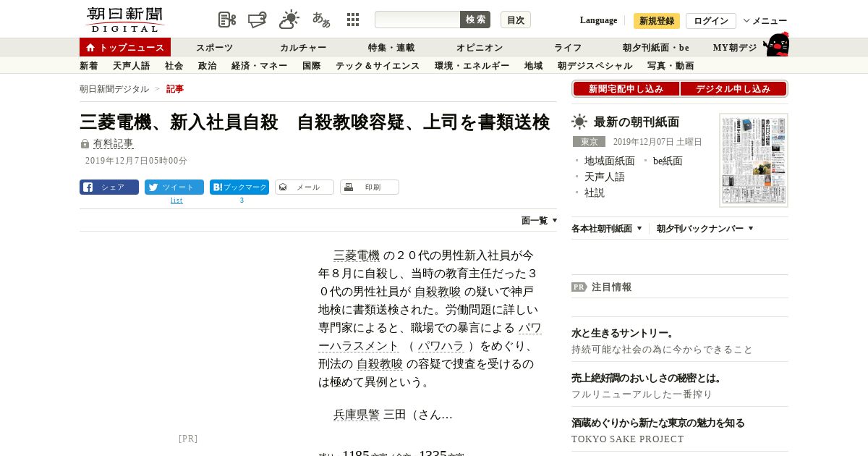Screen dimensions: 868x456
Task: Open 朝デジスペシャル submenu item
Action: 595,65
